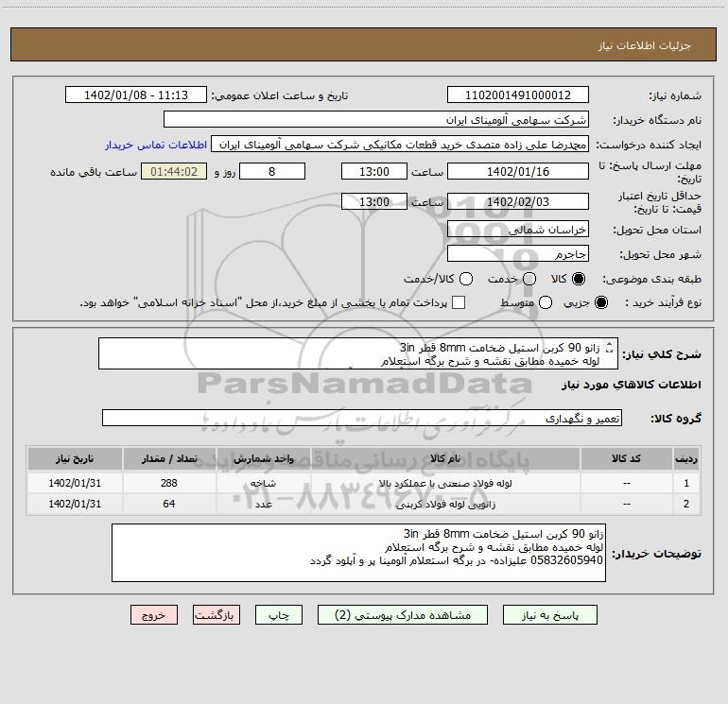Click the remaining days field showing 8

coord(272,172)
